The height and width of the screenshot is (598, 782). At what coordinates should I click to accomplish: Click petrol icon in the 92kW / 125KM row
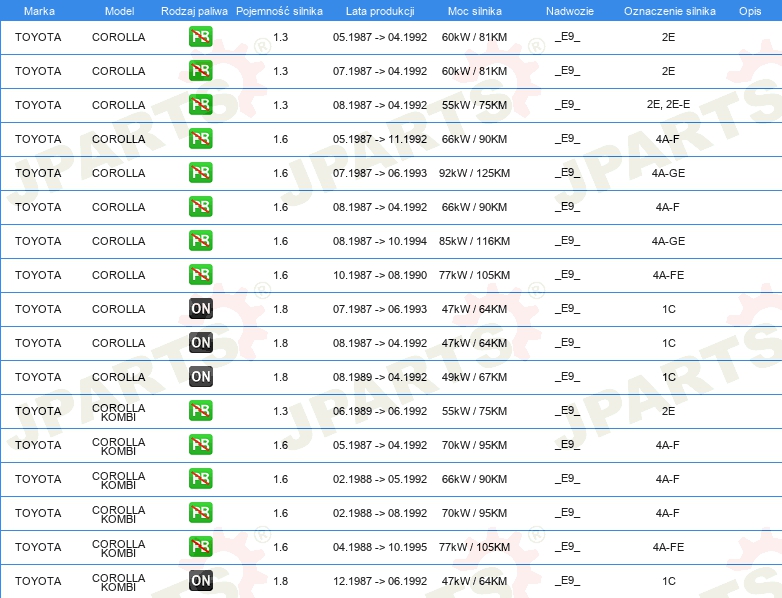point(200,173)
